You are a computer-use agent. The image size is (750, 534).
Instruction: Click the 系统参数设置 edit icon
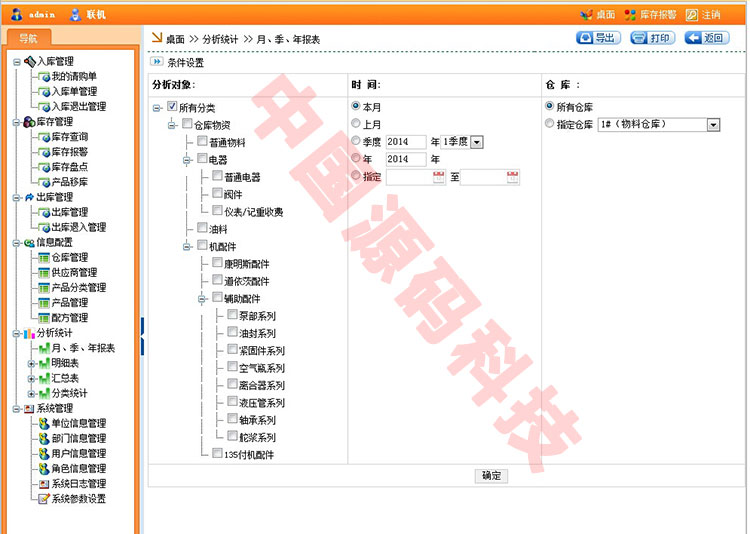pyautogui.click(x=44, y=499)
